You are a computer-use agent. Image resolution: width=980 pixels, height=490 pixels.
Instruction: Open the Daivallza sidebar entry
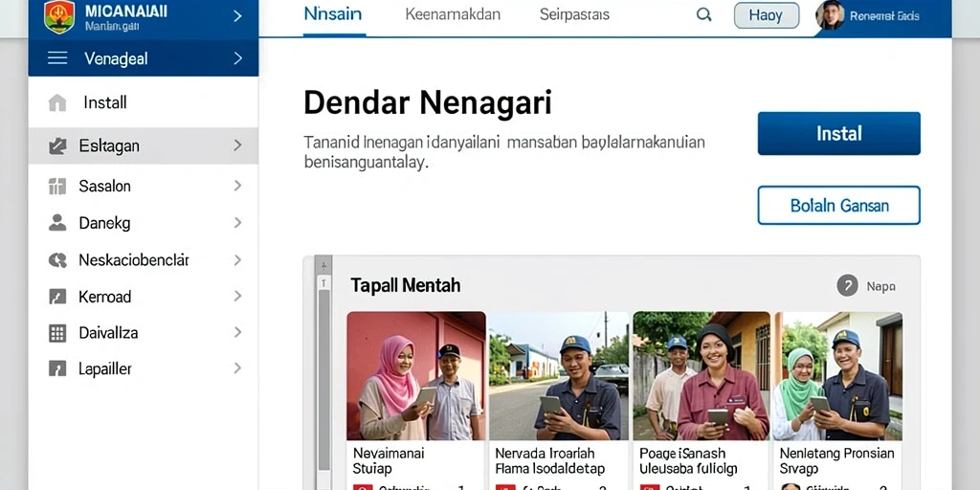coord(144,332)
